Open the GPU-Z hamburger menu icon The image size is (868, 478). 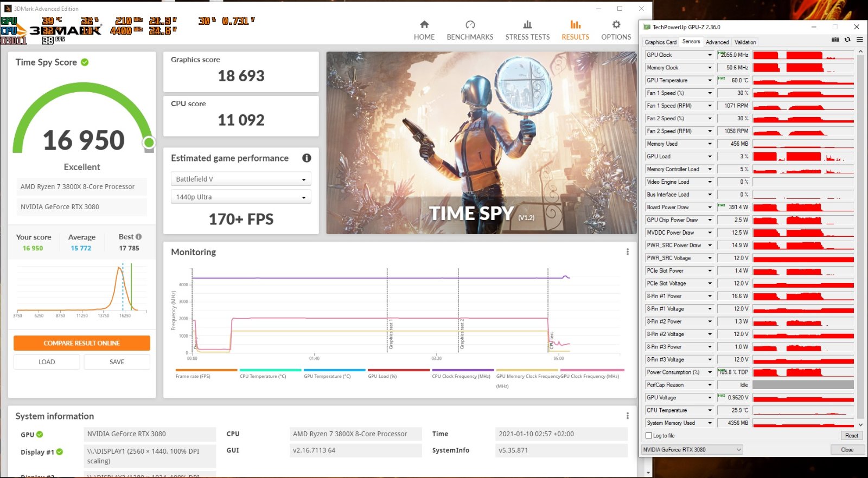click(x=860, y=40)
